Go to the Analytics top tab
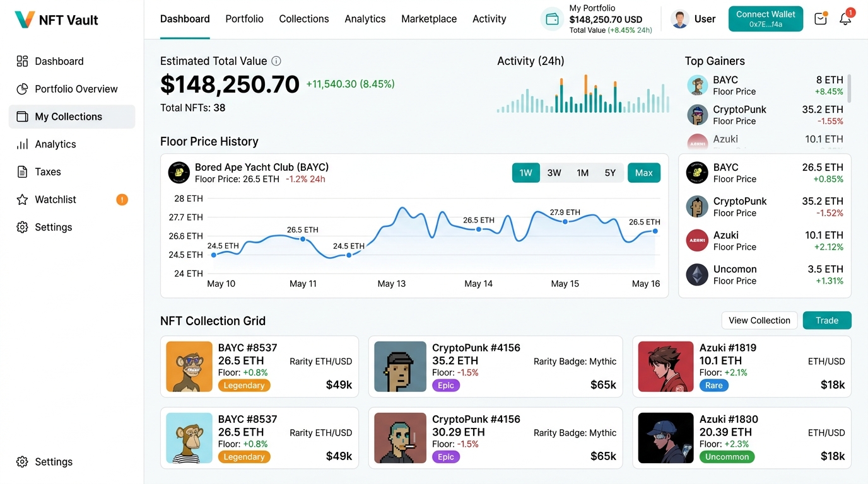This screenshot has width=868, height=484. click(365, 19)
